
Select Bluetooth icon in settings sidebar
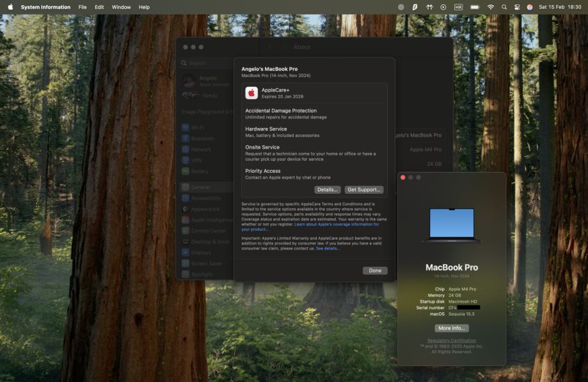click(x=186, y=139)
